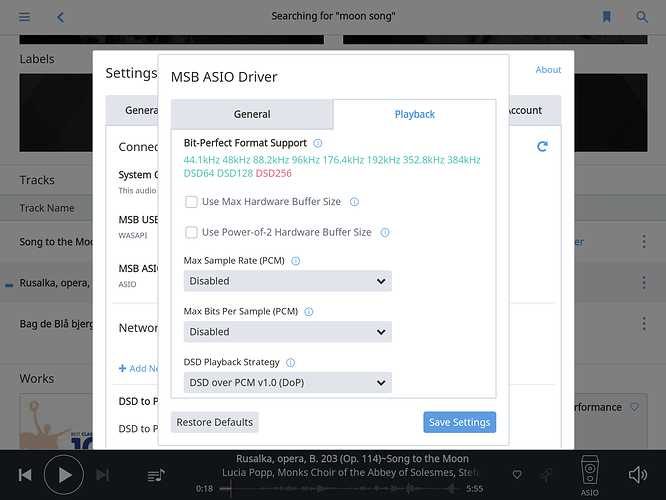Open the DSD Playback Strategy dropdown
The image size is (666, 500).
coord(288,383)
